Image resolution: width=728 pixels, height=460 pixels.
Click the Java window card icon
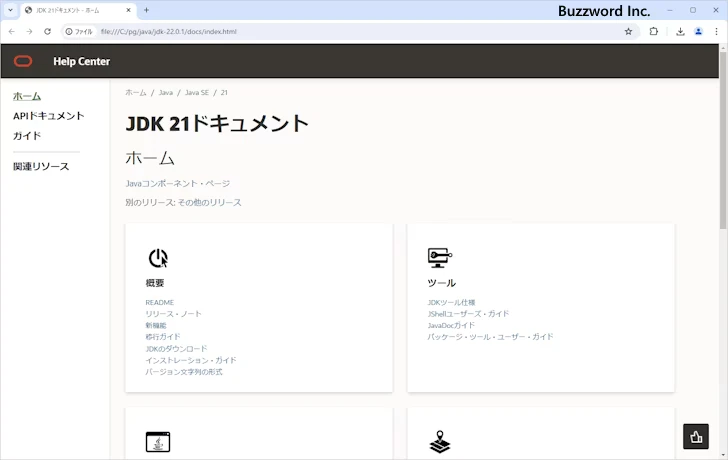pos(158,441)
